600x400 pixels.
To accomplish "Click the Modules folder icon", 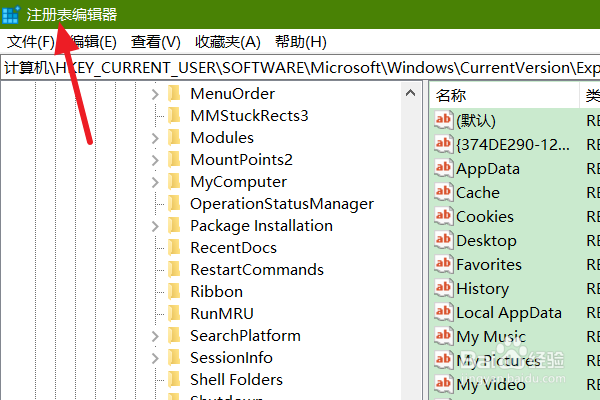I will click(x=174, y=137).
